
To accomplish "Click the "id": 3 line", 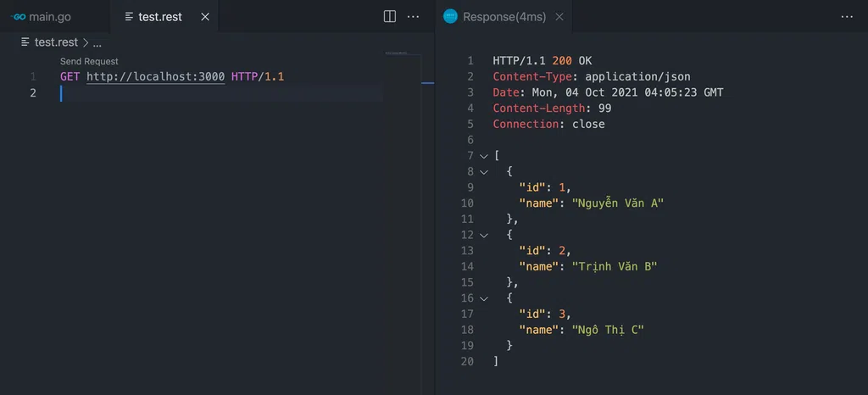I will pos(545,314).
